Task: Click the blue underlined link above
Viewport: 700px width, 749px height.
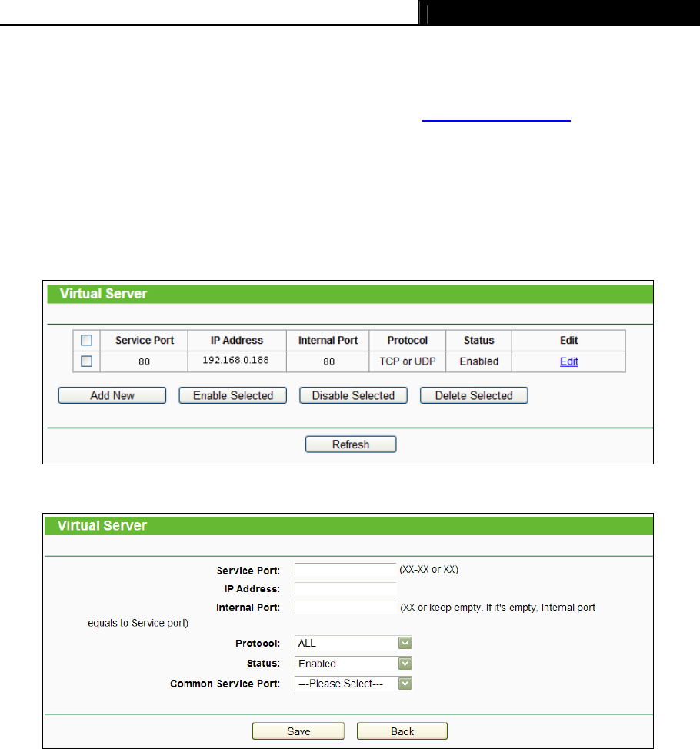Action: click(x=496, y=120)
